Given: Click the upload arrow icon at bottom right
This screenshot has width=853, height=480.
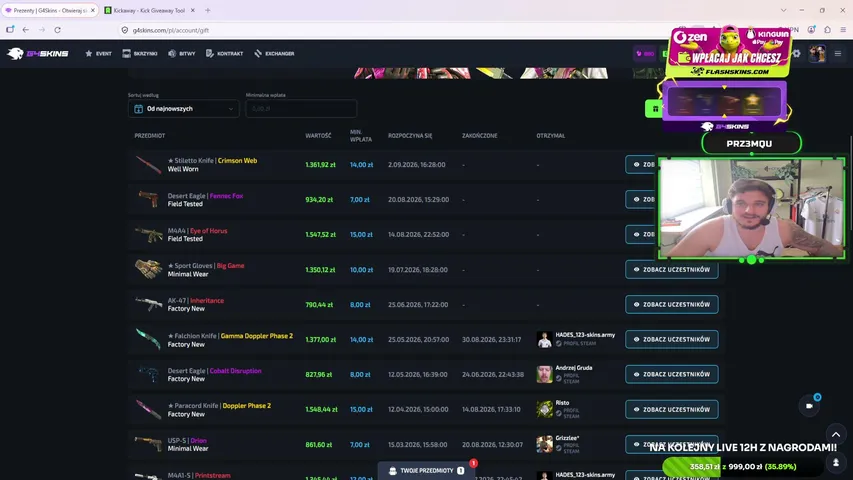Looking at the screenshot, I should coord(836,462).
